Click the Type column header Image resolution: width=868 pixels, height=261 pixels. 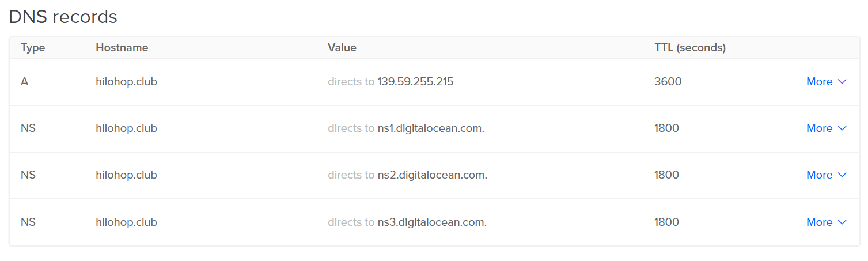click(x=33, y=48)
